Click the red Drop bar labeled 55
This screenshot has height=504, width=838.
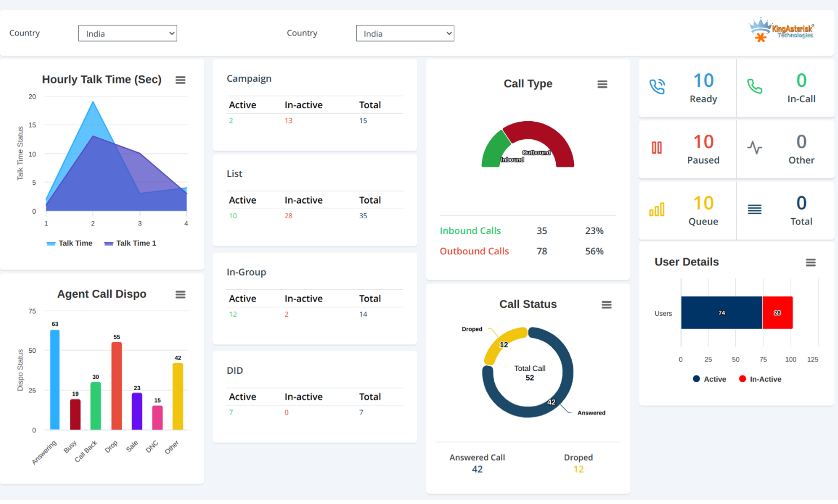(x=117, y=386)
